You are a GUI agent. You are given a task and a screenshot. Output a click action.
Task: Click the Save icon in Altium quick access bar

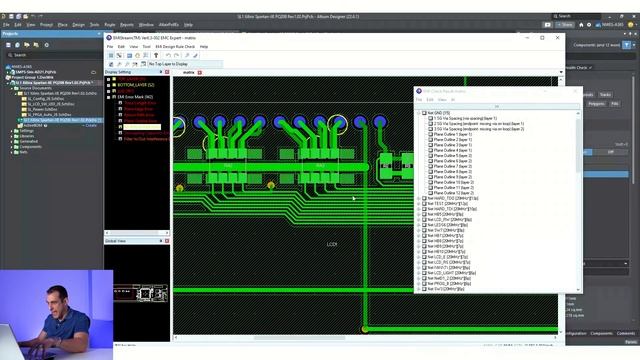tap(11, 16)
